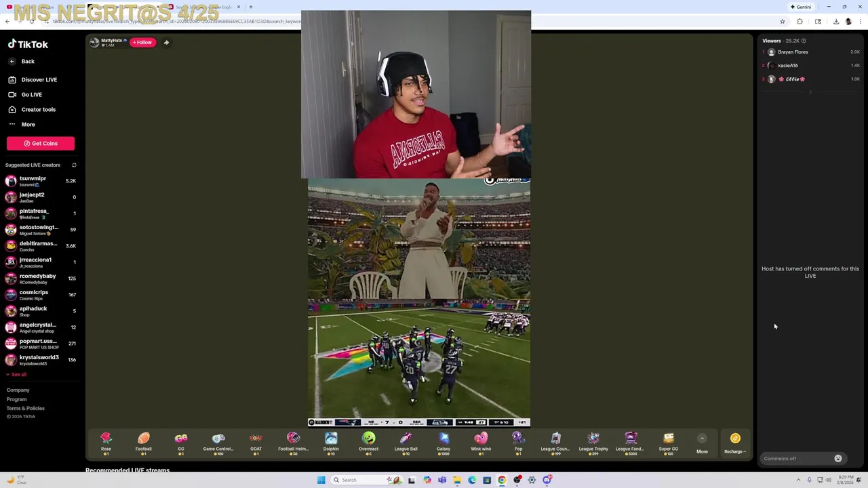
Task: Open the Gemini button in Chrome
Action: 800,7
